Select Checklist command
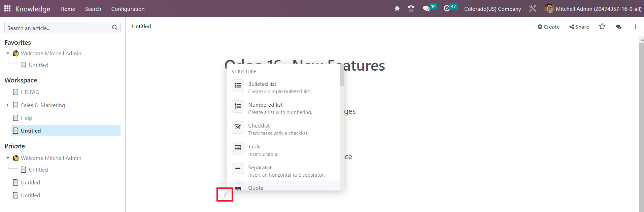The width and height of the screenshot is (644, 212). [x=283, y=129]
